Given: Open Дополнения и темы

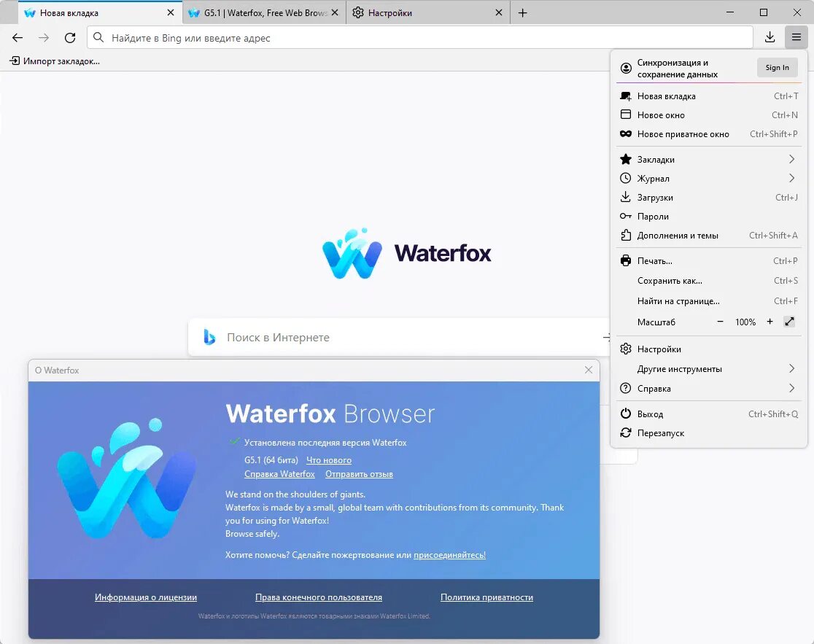Looking at the screenshot, I should click(x=709, y=235).
